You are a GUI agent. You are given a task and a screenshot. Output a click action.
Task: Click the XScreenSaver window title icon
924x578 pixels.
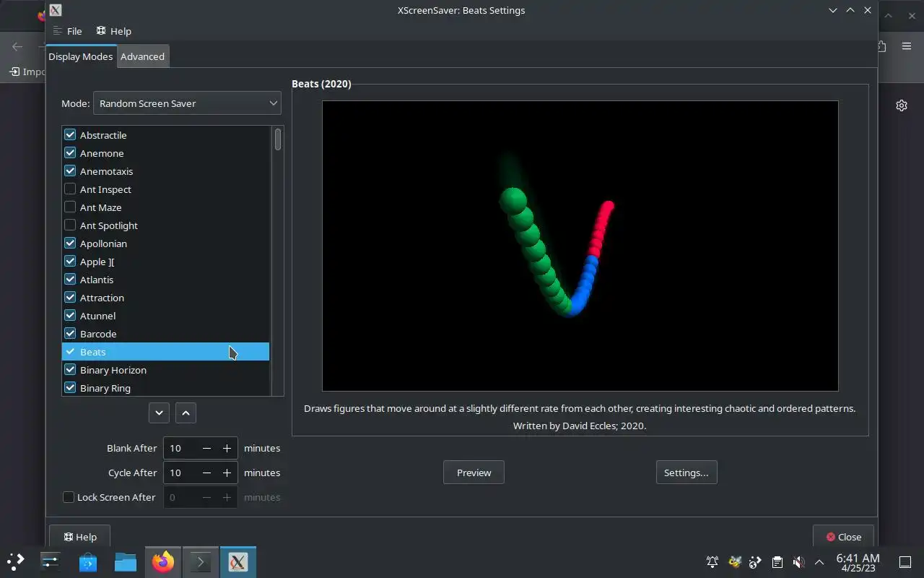click(56, 10)
